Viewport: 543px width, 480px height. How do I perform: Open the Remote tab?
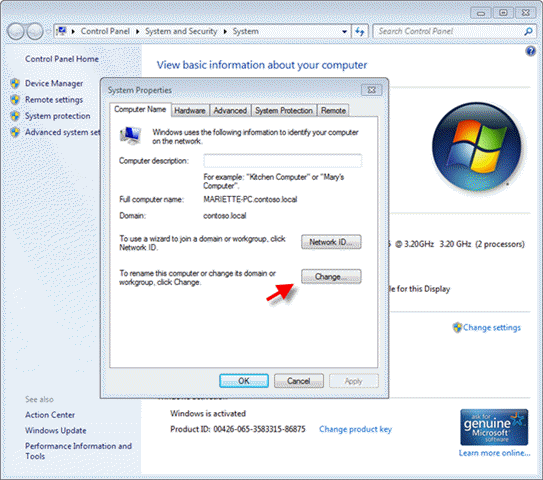pyautogui.click(x=333, y=110)
